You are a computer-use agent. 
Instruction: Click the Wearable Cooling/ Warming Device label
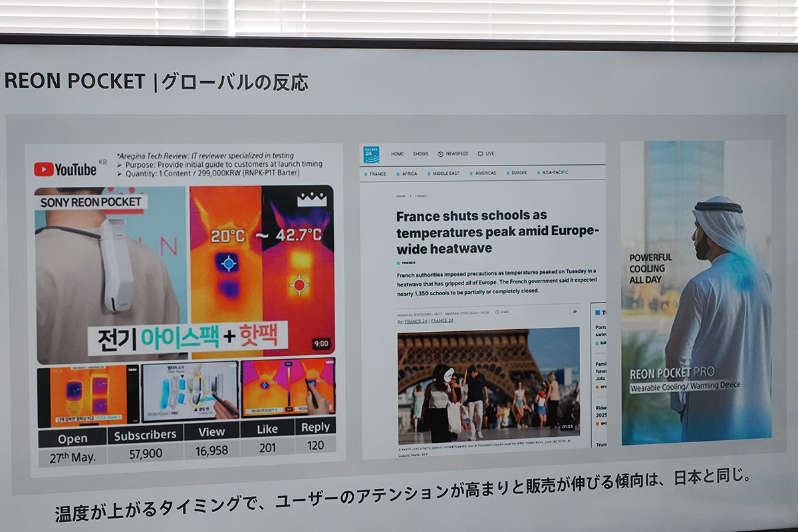pos(685,386)
